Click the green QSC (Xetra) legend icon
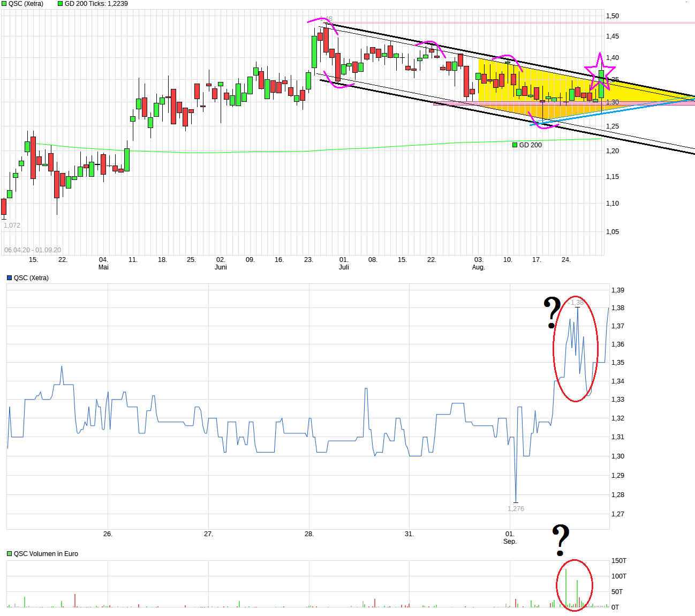Screen dimensions: 695x616 click(4, 3)
